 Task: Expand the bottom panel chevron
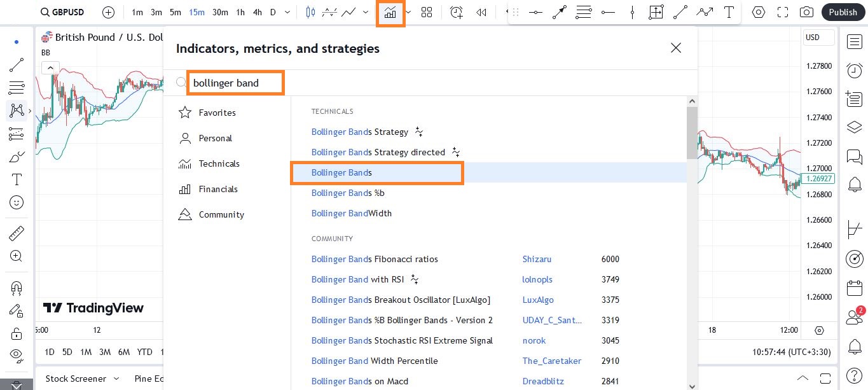(x=803, y=377)
